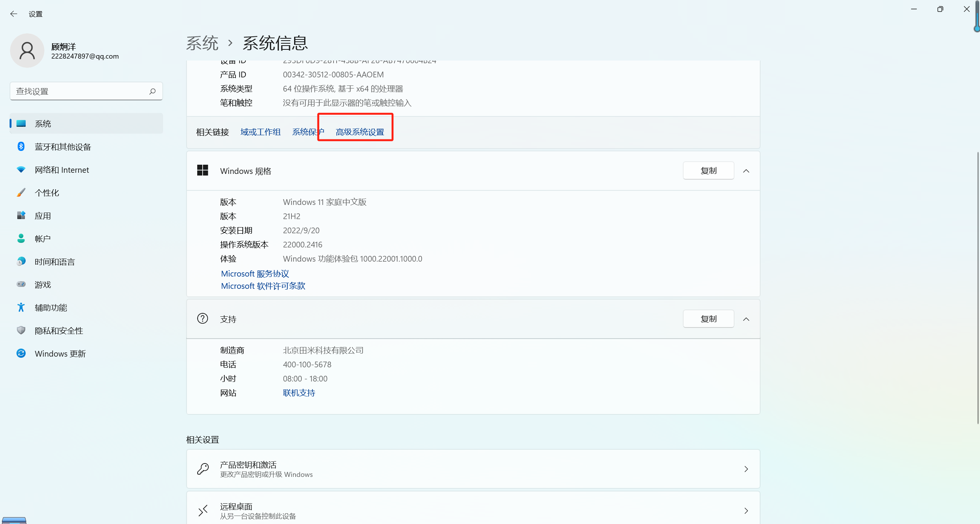Open the 远程桌面 row

coord(473,508)
